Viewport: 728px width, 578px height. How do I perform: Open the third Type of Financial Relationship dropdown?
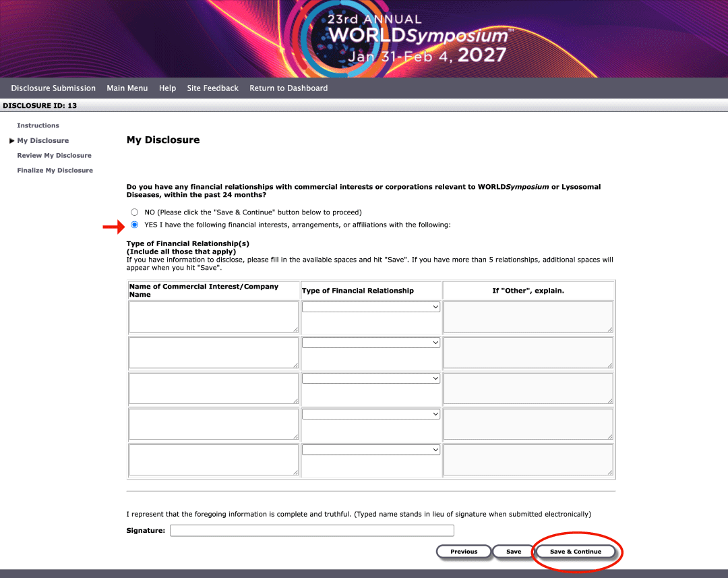(x=371, y=378)
